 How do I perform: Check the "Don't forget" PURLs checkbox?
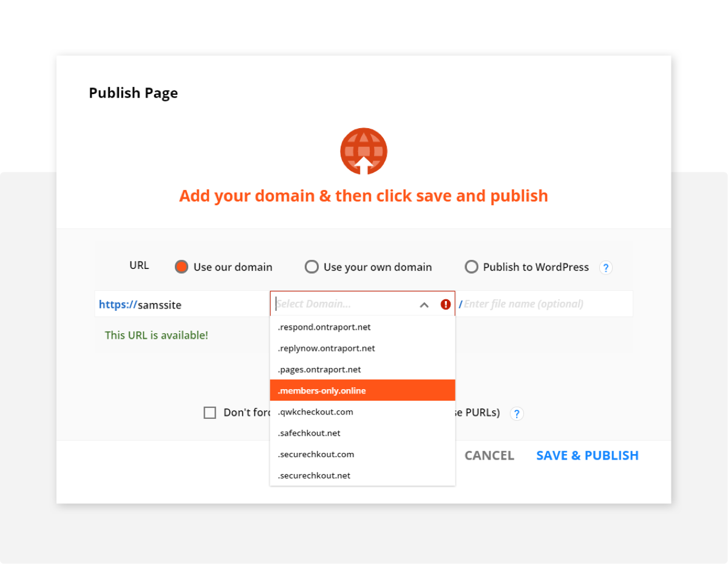[209, 412]
